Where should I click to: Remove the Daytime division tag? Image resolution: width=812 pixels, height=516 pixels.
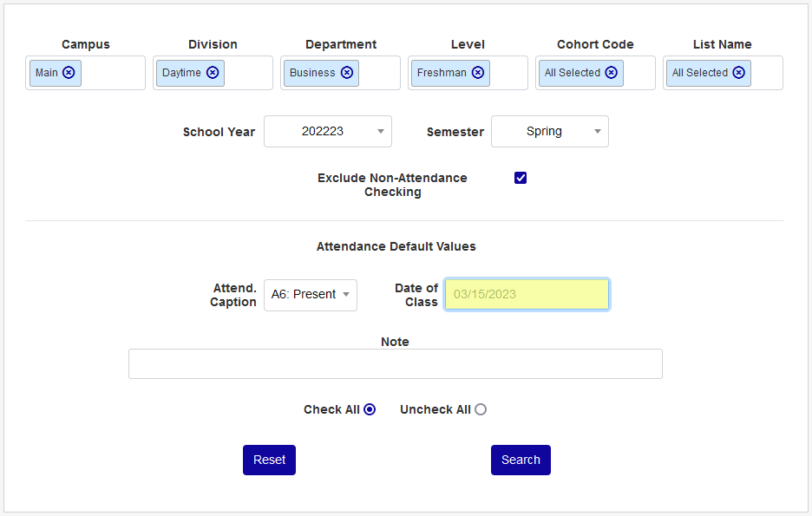point(213,73)
